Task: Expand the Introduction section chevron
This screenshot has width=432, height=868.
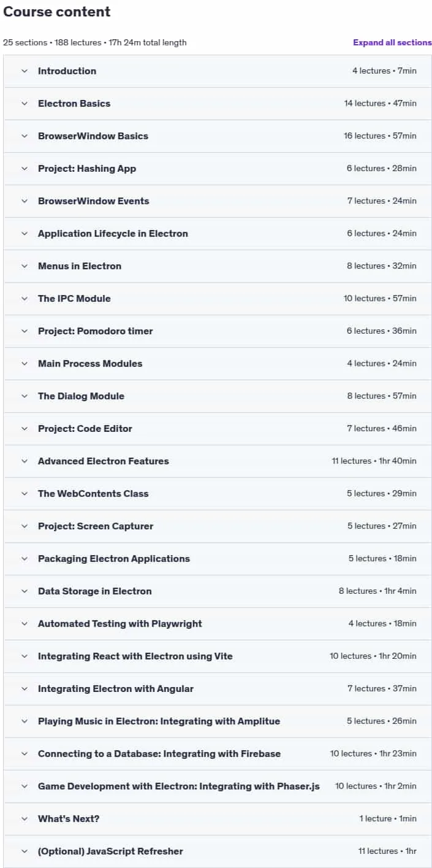Action: click(25, 71)
